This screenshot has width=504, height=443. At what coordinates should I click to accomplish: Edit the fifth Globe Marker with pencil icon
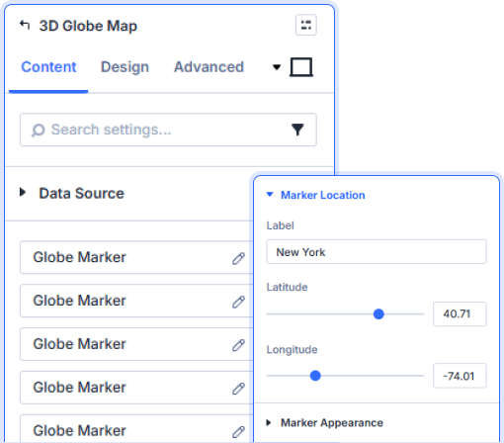click(x=238, y=432)
